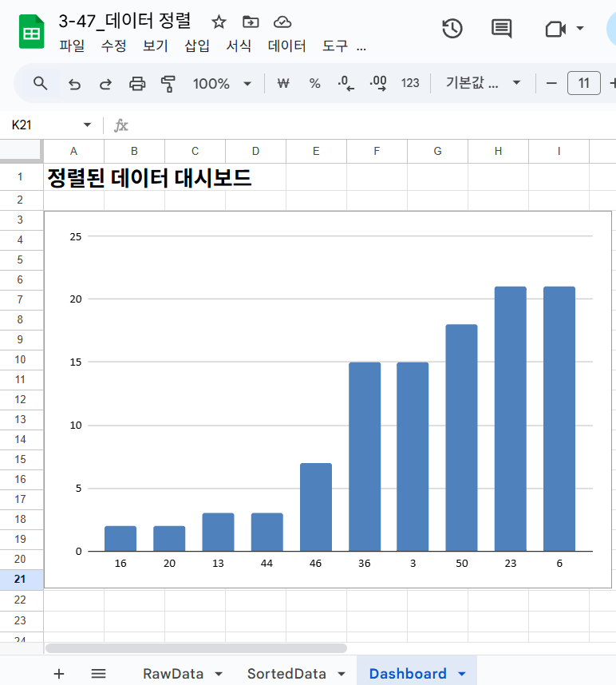Viewport: 616px width, 685px height.
Task: Open the 도구 menu
Action: coord(335,46)
